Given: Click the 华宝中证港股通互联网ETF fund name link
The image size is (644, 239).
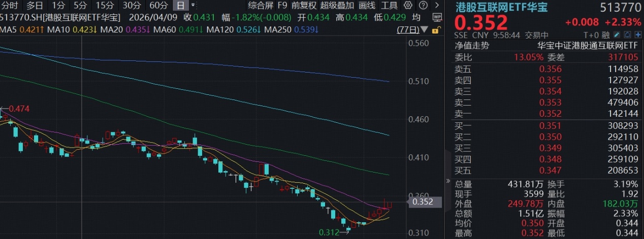Looking at the screenshot, I should [x=588, y=45].
